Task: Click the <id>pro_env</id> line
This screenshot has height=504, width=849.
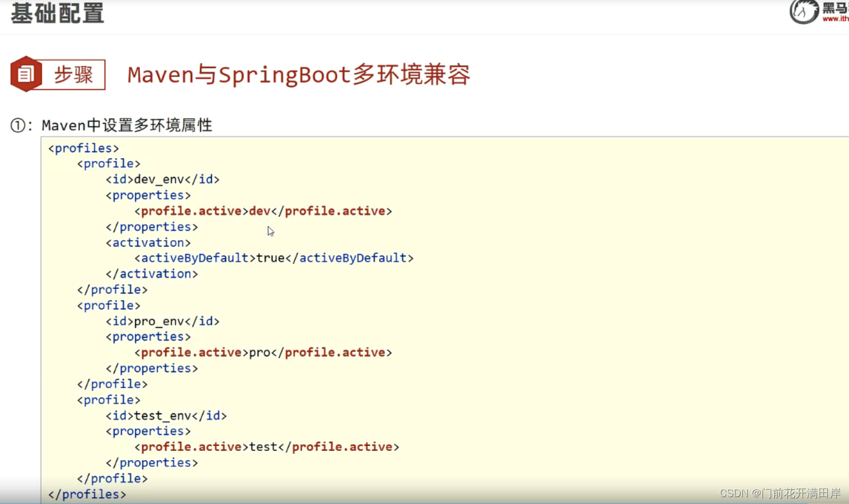Action: (x=162, y=321)
